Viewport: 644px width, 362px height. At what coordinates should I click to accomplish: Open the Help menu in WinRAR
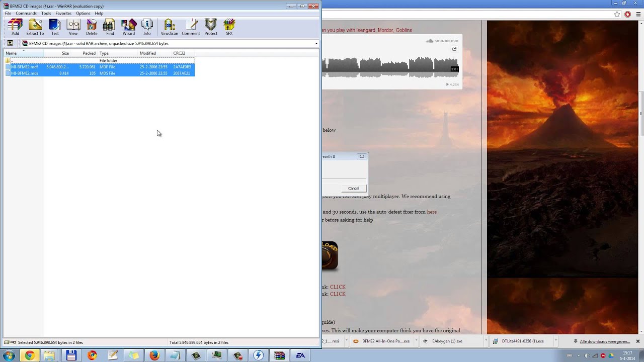[x=99, y=13]
